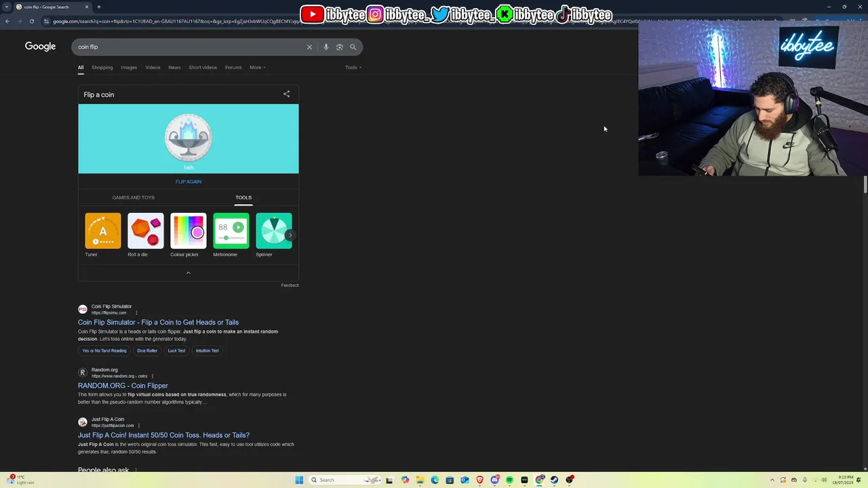This screenshot has height=488, width=868.
Task: Open Microsoft Store from the taskbar
Action: tap(450, 480)
